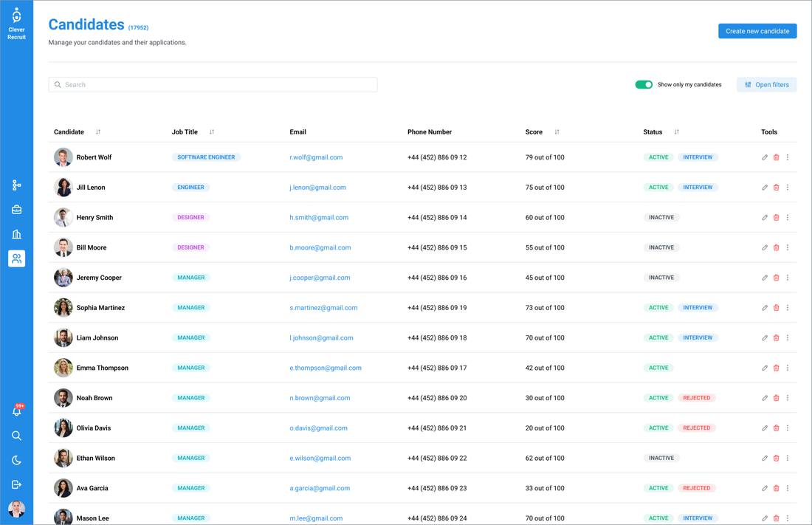Click the Candidates page heading
Image resolution: width=812 pixels, height=525 pixels.
click(x=86, y=24)
